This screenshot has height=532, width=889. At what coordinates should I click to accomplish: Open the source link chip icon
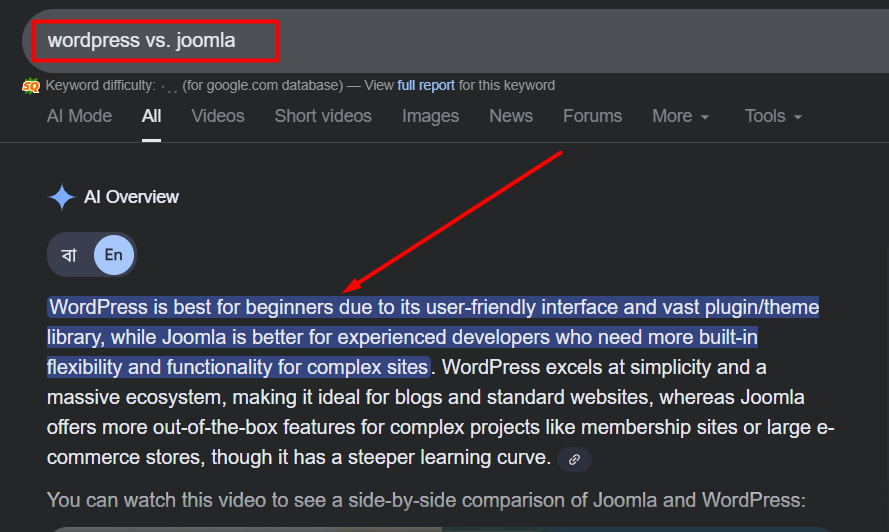coord(574,459)
